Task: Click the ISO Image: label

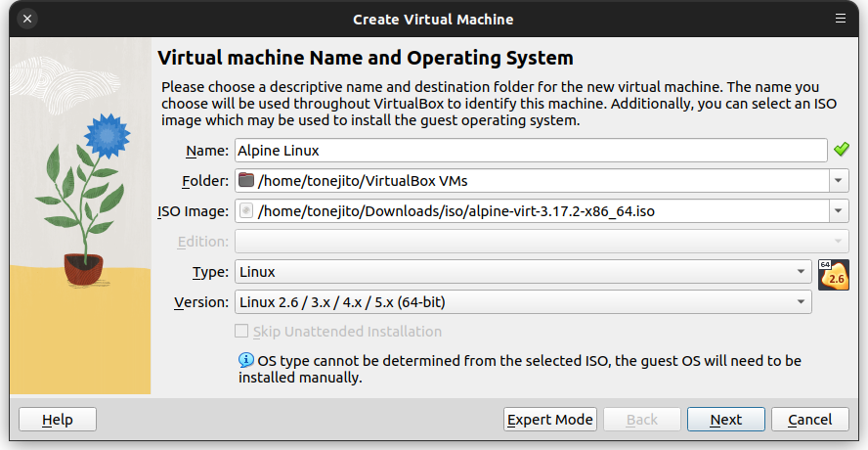Action: coord(194,211)
